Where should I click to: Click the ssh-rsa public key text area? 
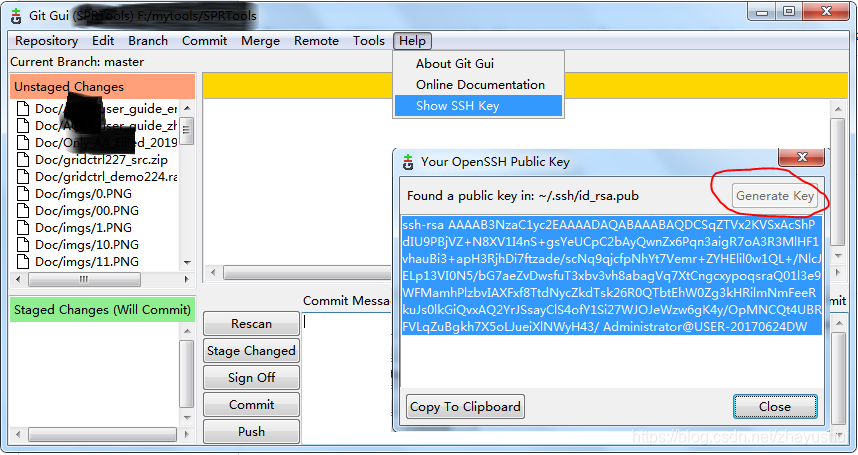(x=612, y=301)
